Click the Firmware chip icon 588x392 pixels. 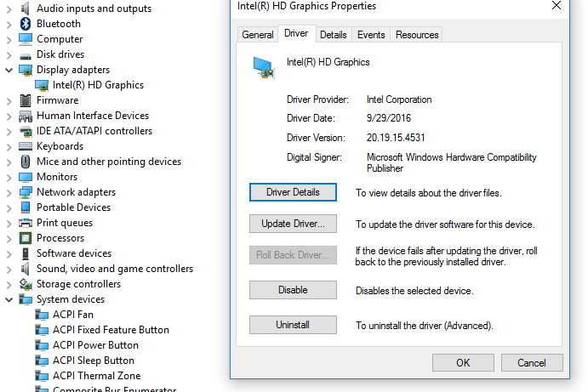pyautogui.click(x=26, y=100)
